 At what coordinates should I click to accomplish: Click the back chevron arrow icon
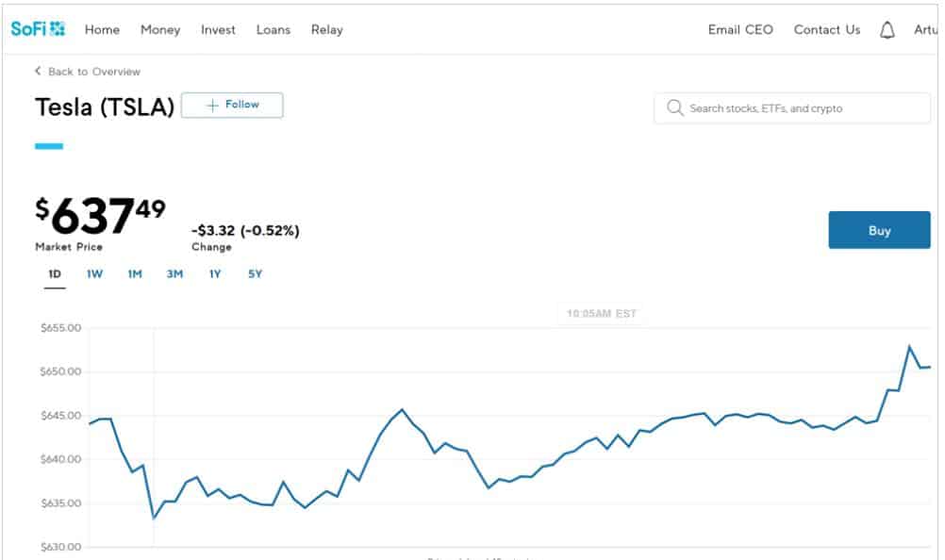38,71
